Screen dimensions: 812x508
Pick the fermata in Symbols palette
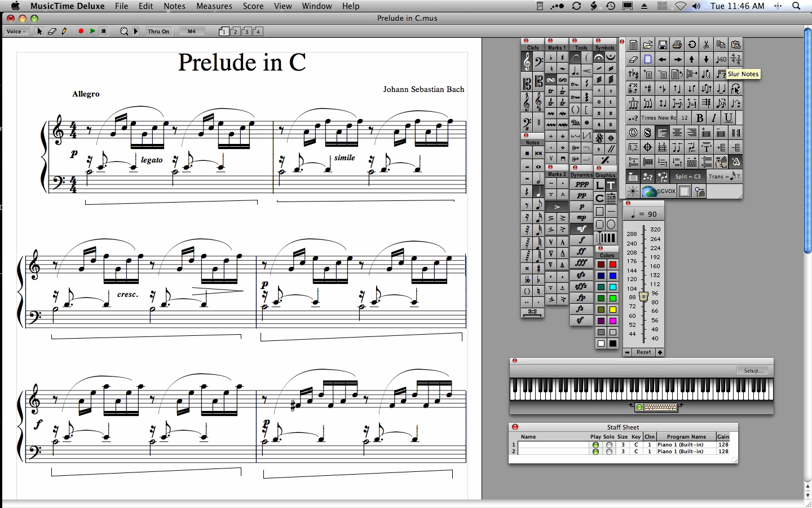[x=599, y=57]
